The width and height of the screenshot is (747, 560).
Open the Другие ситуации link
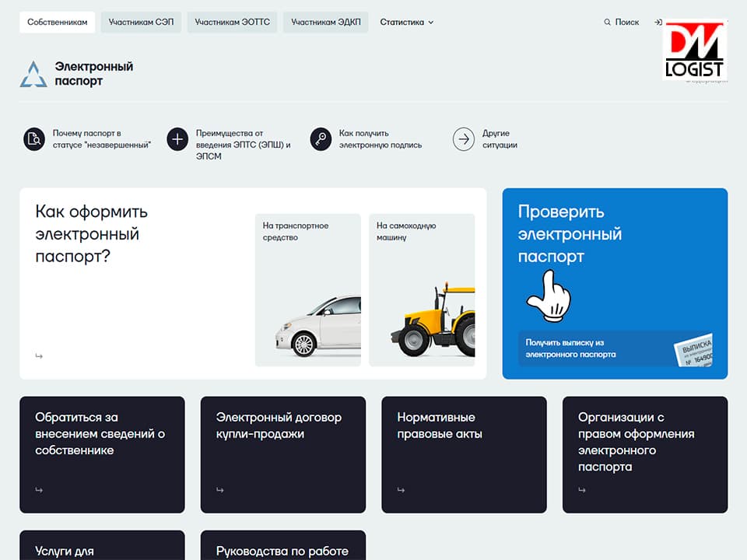[500, 139]
